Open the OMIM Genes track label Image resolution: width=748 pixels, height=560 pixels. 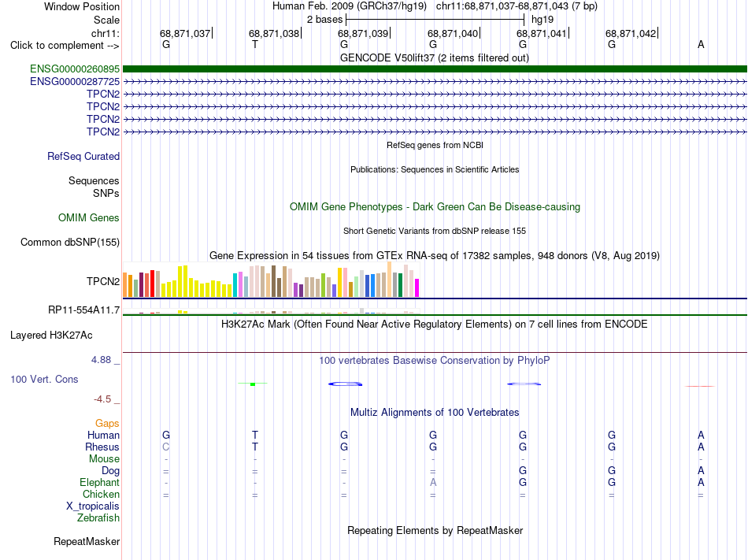[x=89, y=218]
